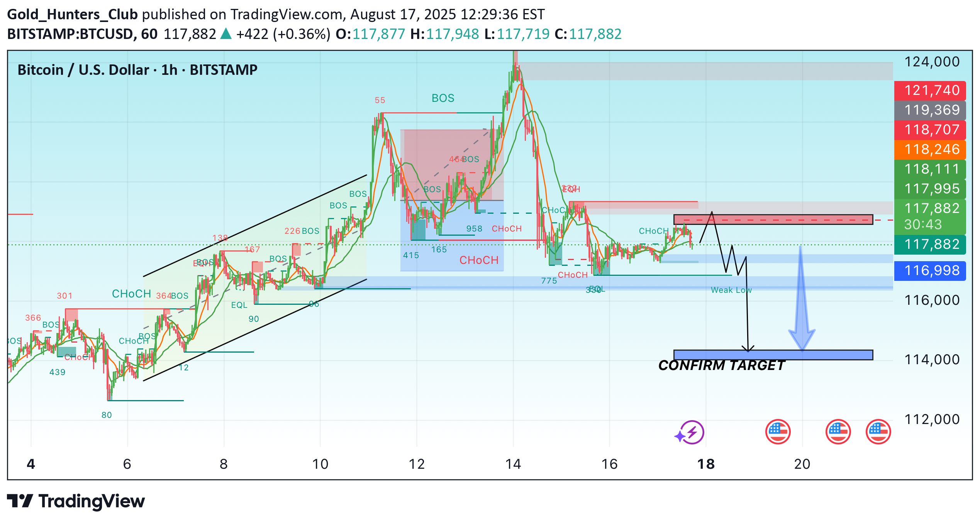Select the green 117,995 price label

pos(930,189)
